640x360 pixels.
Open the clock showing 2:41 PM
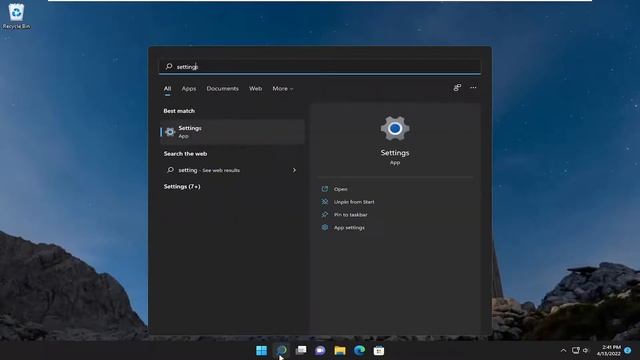609,350
